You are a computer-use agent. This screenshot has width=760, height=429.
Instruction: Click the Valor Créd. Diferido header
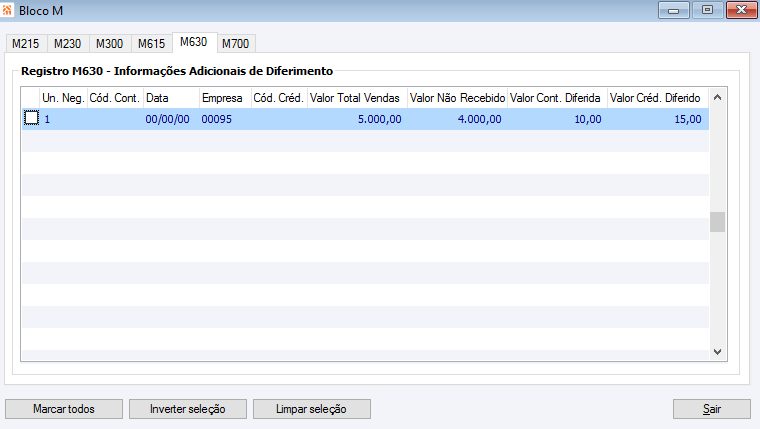[x=658, y=98]
